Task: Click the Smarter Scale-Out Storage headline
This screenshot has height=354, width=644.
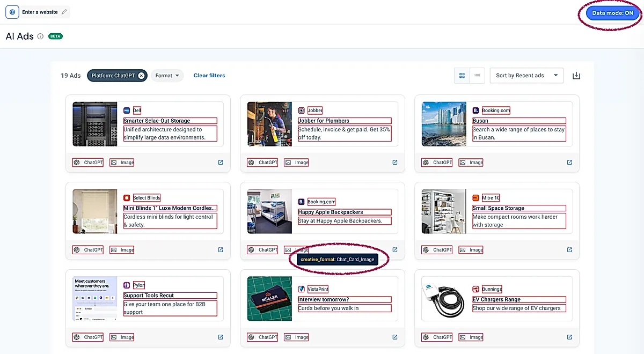Action: [x=157, y=121]
